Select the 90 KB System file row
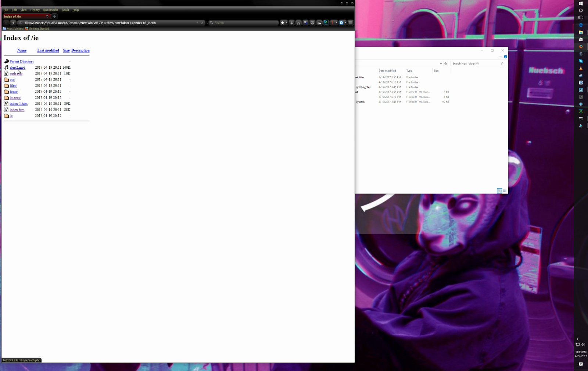588x371 pixels. [402, 102]
